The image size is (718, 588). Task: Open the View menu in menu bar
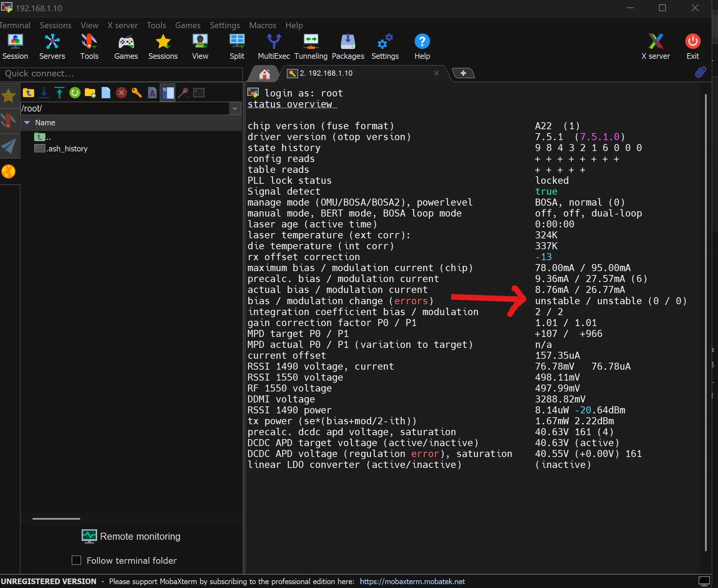point(89,25)
